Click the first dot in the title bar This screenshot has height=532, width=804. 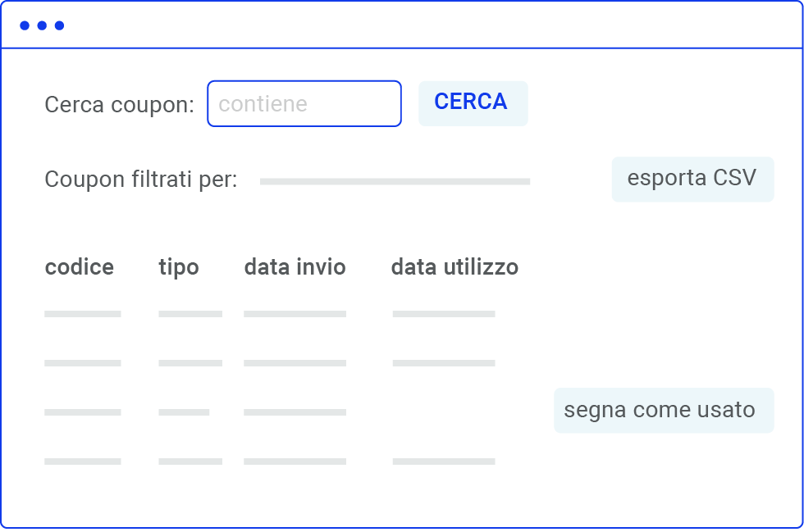pyautogui.click(x=25, y=25)
